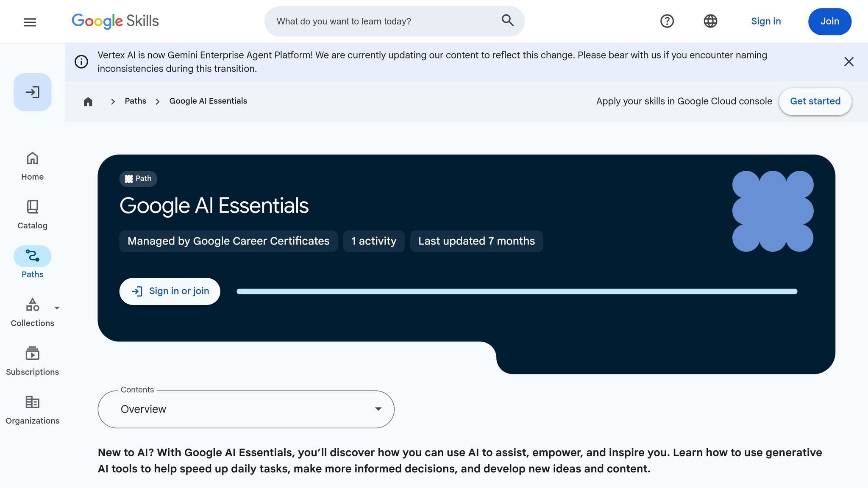Select the Paths sidebar icon
Screen dimensions: 868x488
click(33, 256)
